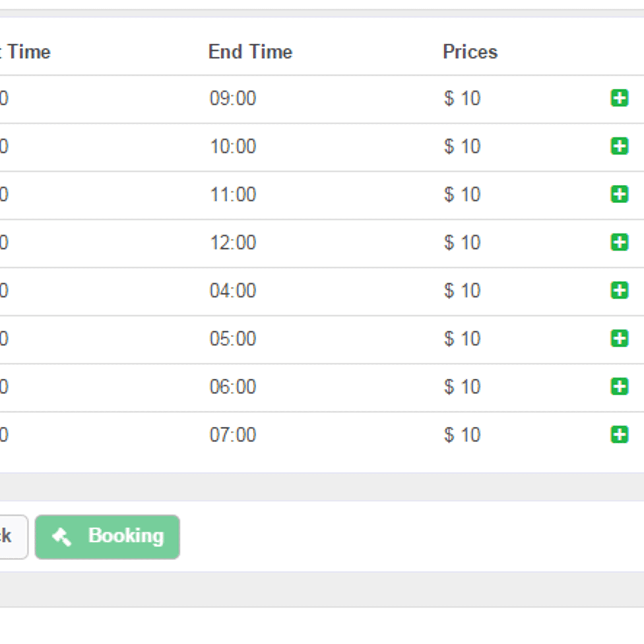
Task: Select the 09:00 end time cell
Action: pyautogui.click(x=233, y=99)
